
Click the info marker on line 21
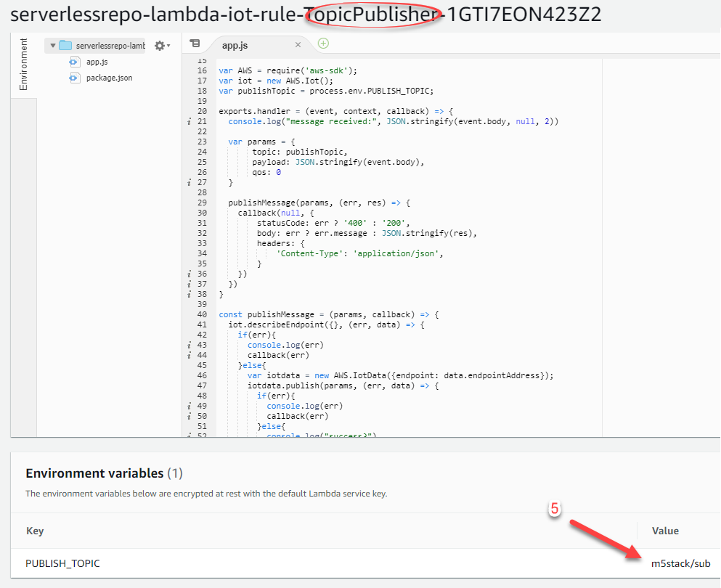click(189, 122)
